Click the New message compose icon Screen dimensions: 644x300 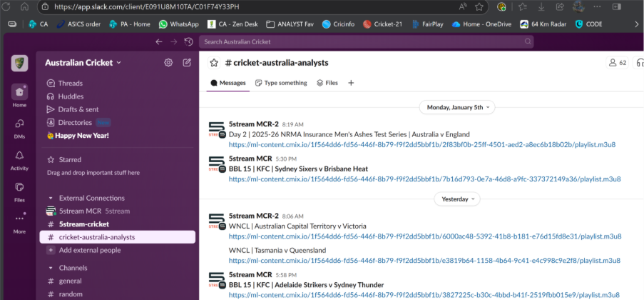click(x=187, y=63)
